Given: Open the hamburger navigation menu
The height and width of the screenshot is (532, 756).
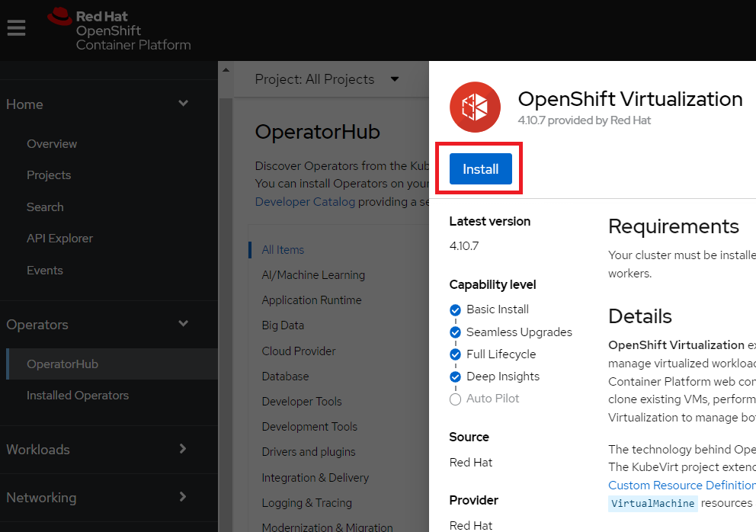Looking at the screenshot, I should click(x=17, y=28).
